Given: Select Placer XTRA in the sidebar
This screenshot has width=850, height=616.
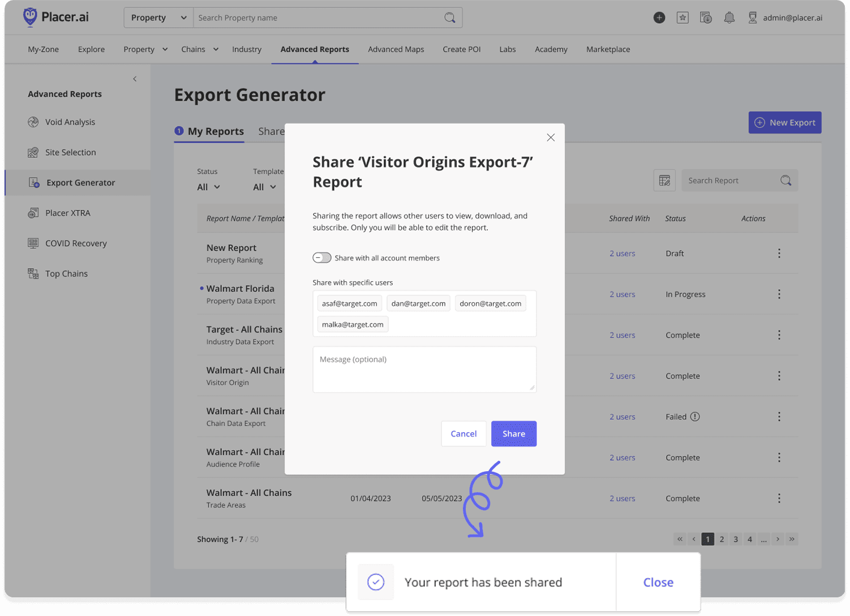Looking at the screenshot, I should [x=67, y=213].
